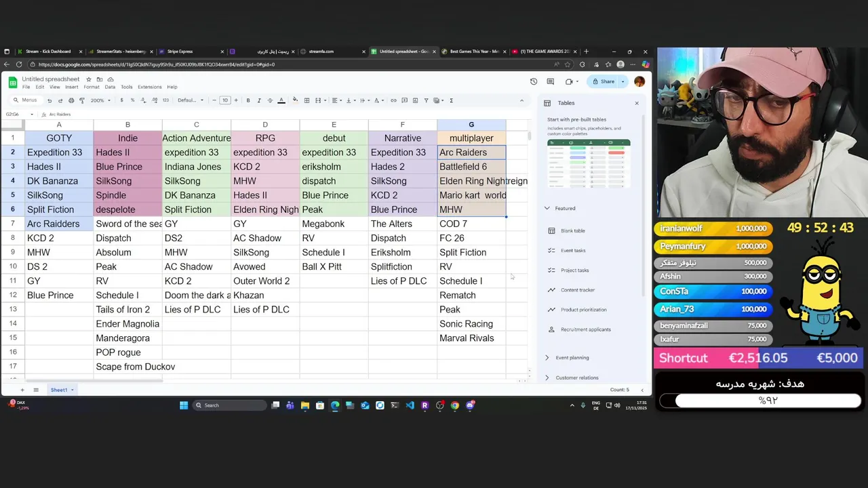Open the fill color bucket

[x=295, y=100]
